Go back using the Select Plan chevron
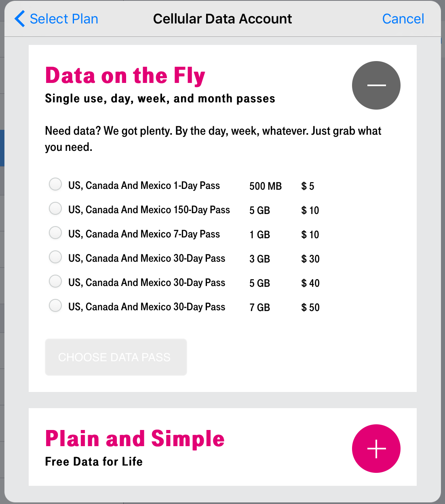The height and width of the screenshot is (504, 445). pos(19,19)
